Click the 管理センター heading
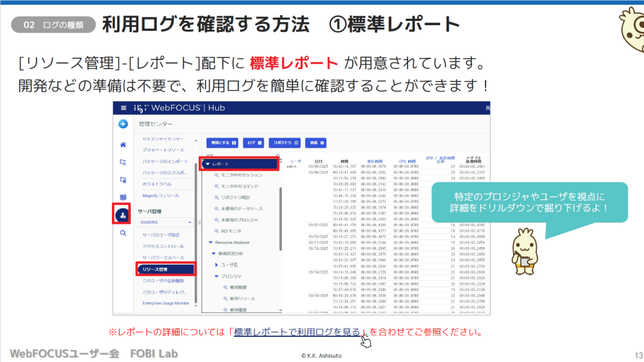 (156, 124)
